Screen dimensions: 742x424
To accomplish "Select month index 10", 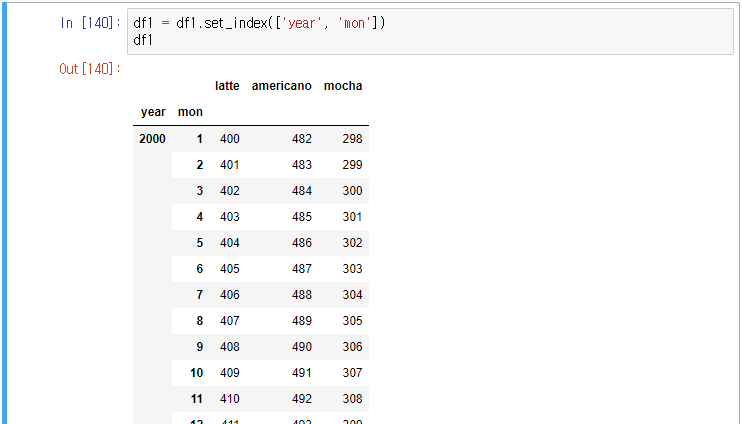I will point(197,373).
